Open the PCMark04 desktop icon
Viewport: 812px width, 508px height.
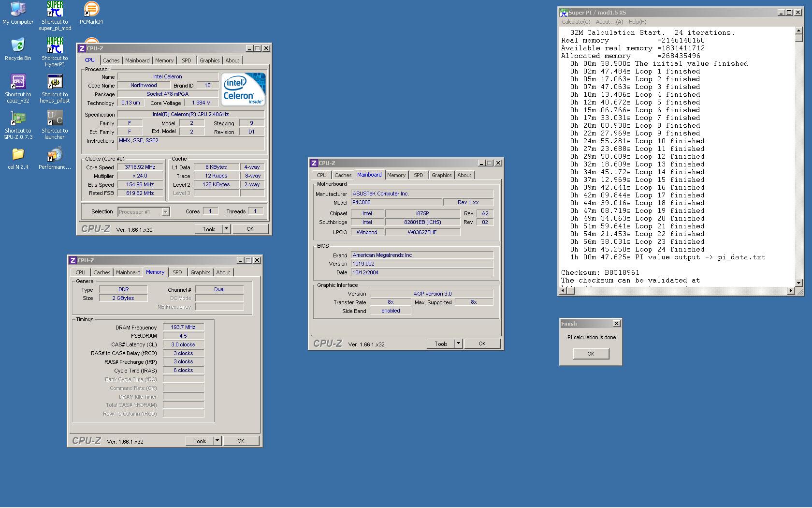(x=91, y=13)
